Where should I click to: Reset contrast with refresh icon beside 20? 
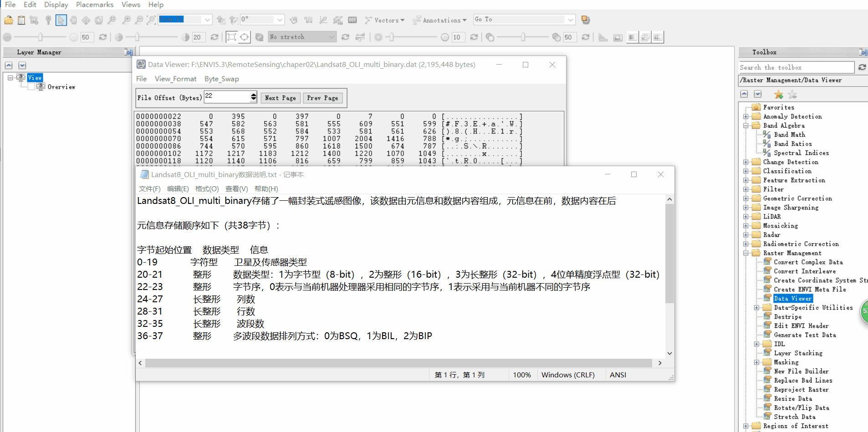click(214, 37)
